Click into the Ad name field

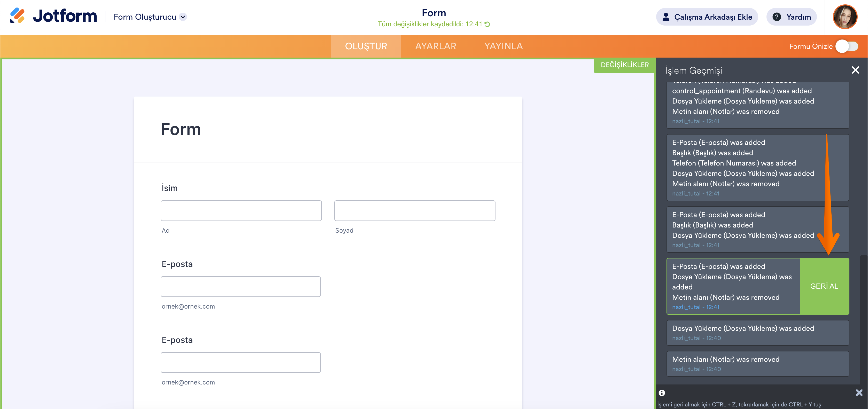tap(241, 210)
